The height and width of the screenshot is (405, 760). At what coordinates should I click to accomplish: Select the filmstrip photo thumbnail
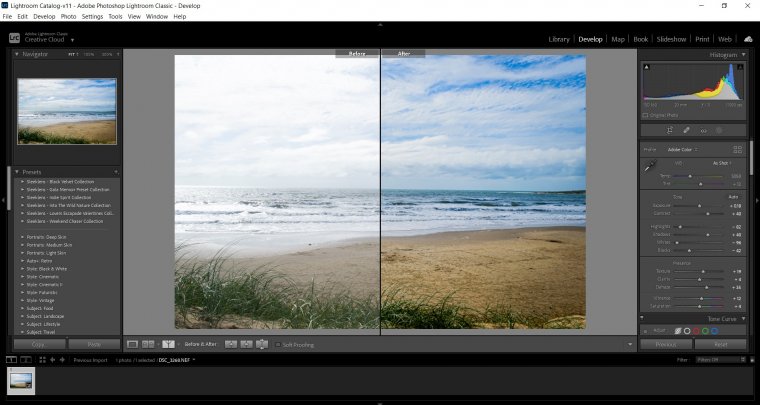point(21,381)
